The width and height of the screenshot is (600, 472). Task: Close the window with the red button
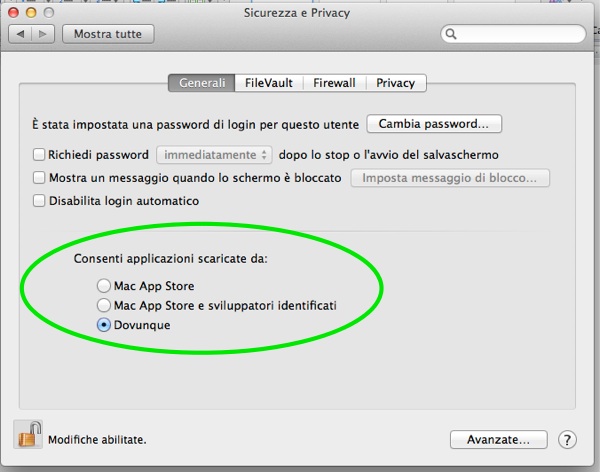tap(13, 13)
